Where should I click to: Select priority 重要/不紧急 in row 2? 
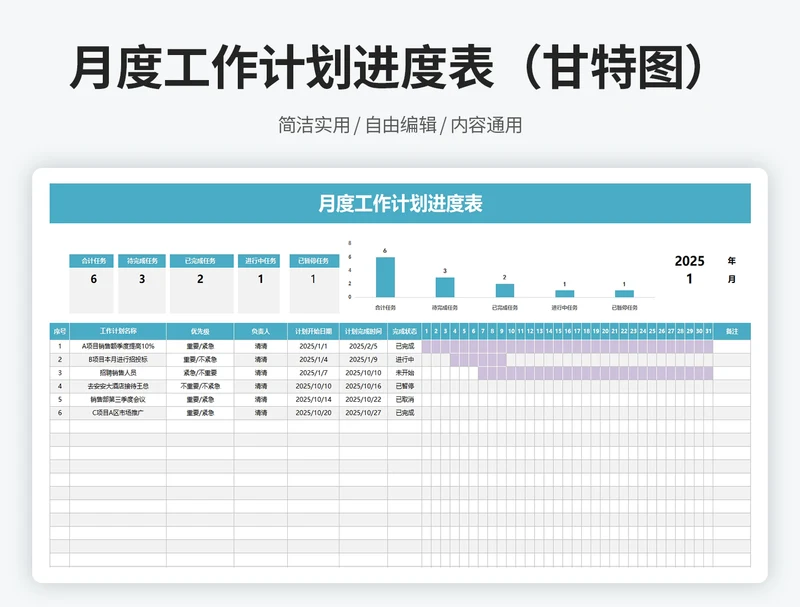pos(200,359)
